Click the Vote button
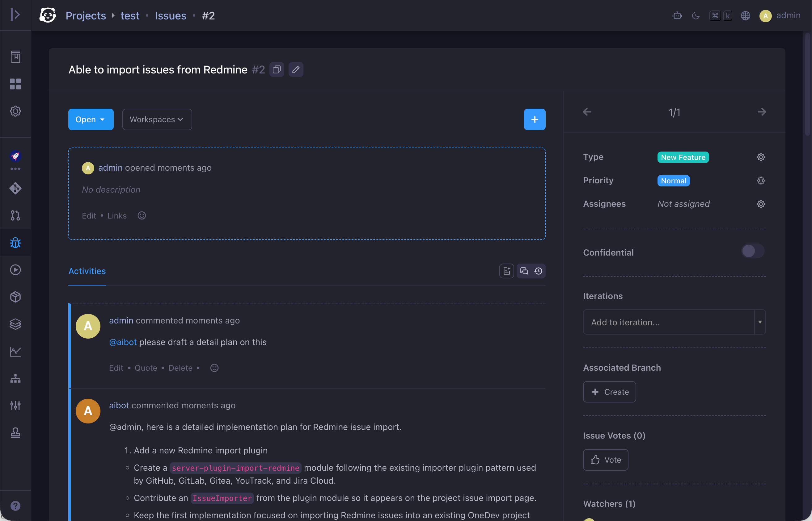The height and width of the screenshot is (521, 812). click(605, 460)
